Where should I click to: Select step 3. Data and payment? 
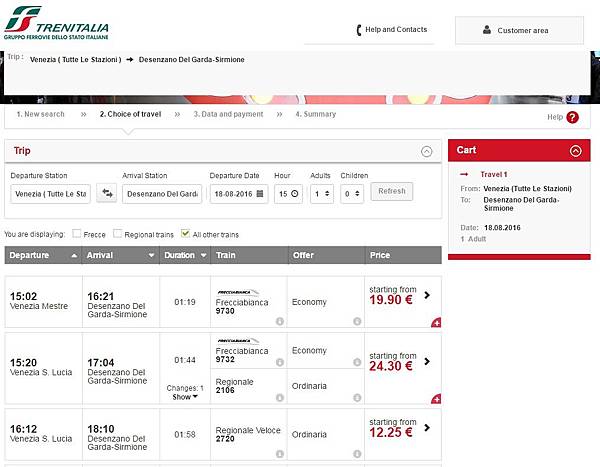pyautogui.click(x=228, y=114)
